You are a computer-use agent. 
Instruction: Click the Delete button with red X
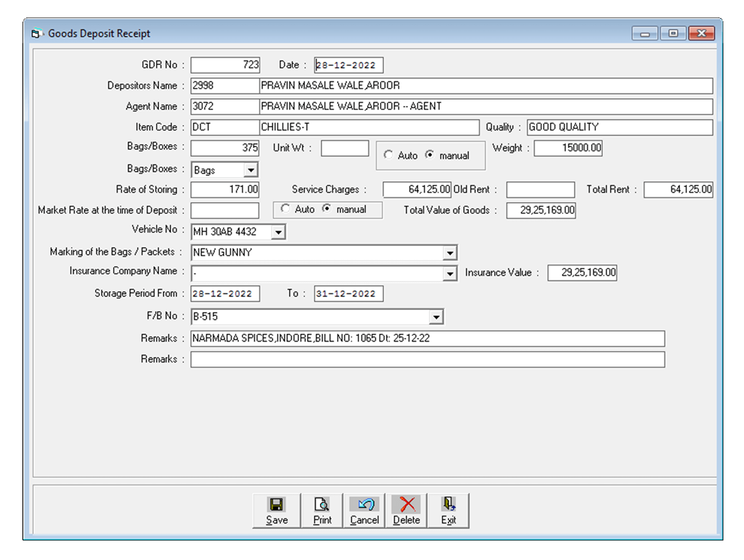coord(406,511)
